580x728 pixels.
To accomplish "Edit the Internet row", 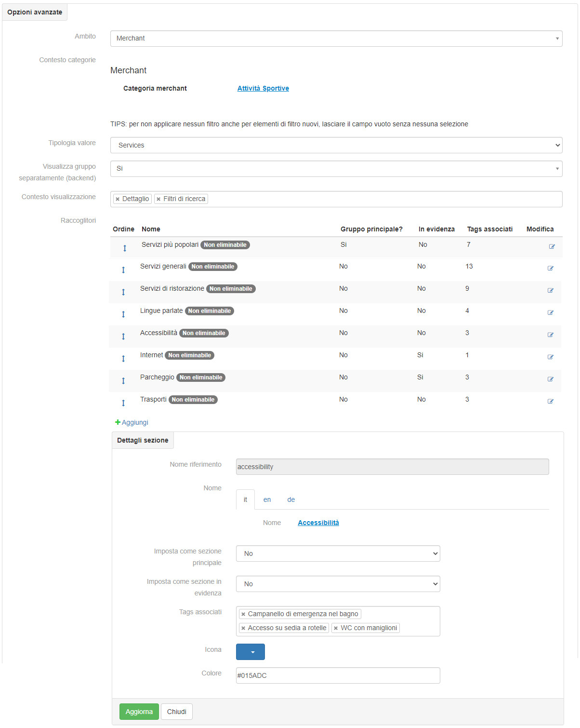I will pyautogui.click(x=550, y=357).
